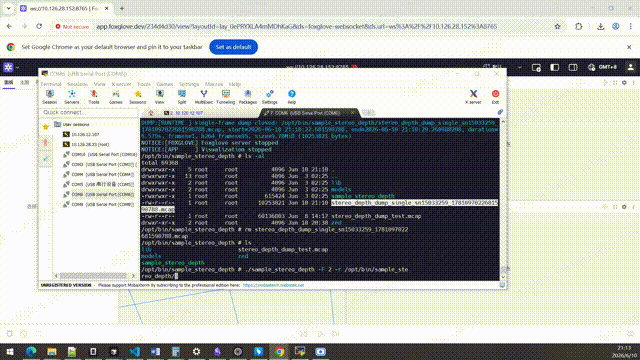Toggle the Foxglove right sidebar icon

click(573, 67)
